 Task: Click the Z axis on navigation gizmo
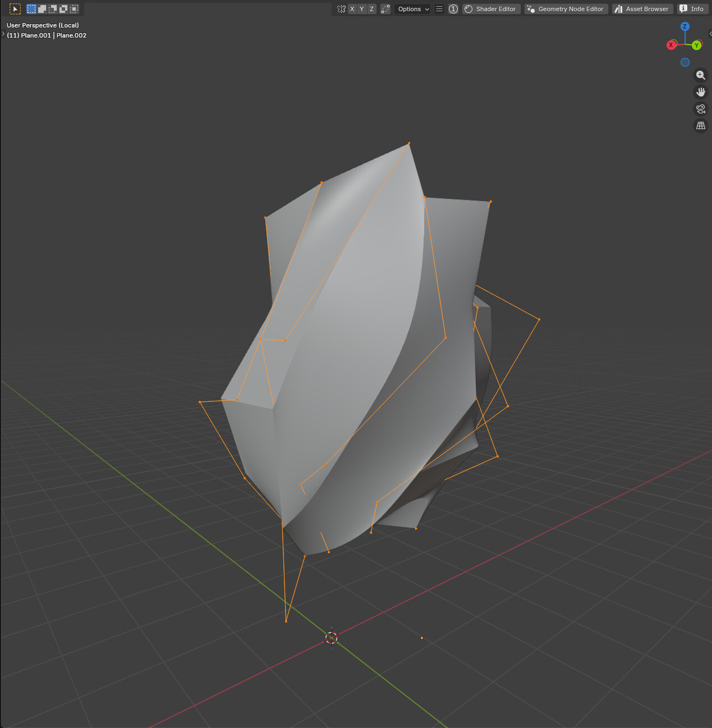click(x=685, y=26)
